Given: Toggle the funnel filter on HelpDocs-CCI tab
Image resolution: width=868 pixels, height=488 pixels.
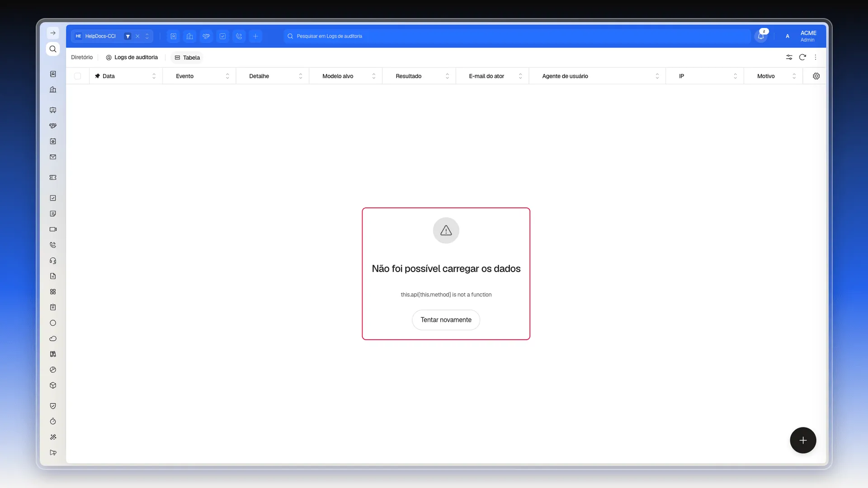Looking at the screenshot, I should (x=128, y=36).
